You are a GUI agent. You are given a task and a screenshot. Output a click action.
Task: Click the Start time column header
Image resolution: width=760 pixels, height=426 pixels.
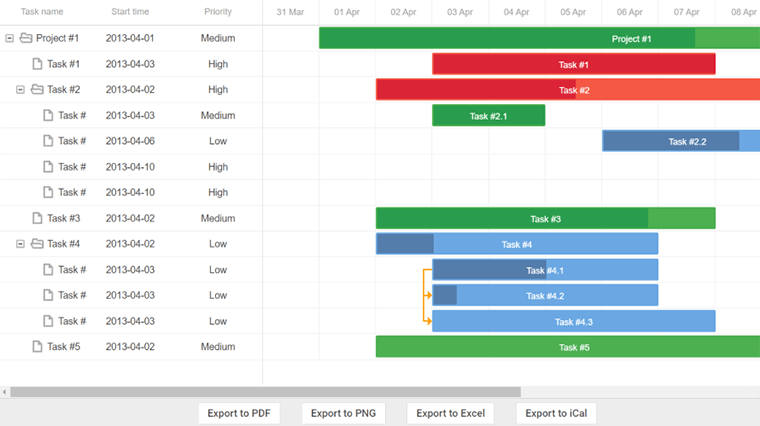[x=130, y=12]
